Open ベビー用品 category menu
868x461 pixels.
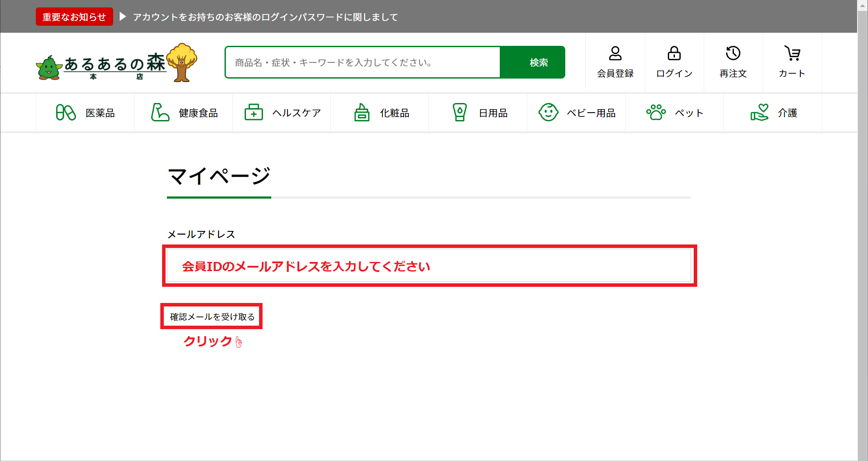tap(576, 113)
